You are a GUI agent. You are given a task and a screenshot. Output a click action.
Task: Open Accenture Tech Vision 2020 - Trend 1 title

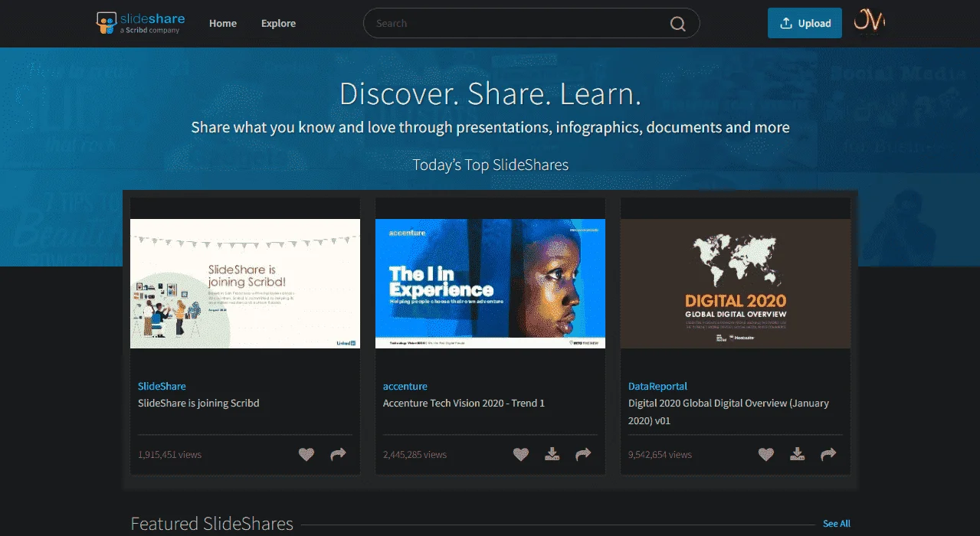(464, 403)
